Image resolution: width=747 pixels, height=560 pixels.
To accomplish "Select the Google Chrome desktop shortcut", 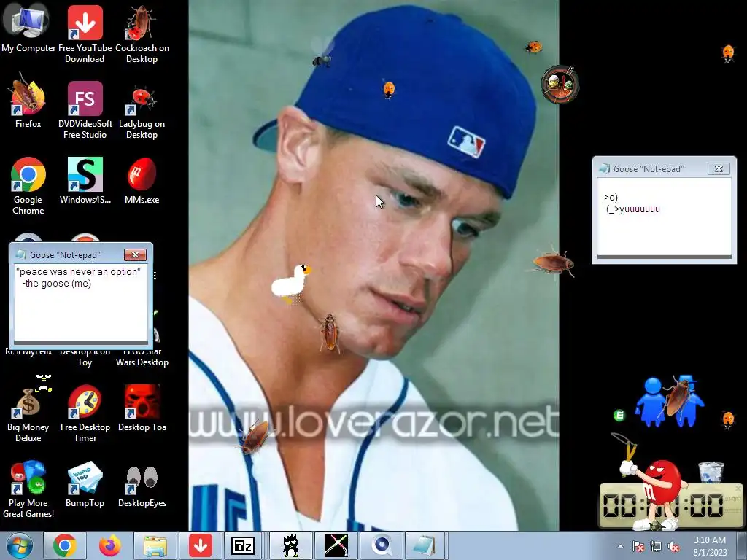I will pyautogui.click(x=28, y=186).
